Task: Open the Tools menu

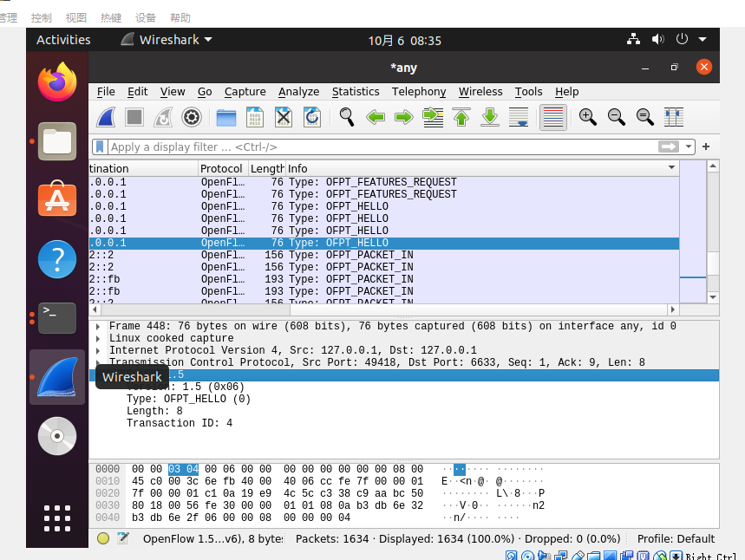Action: click(x=528, y=92)
